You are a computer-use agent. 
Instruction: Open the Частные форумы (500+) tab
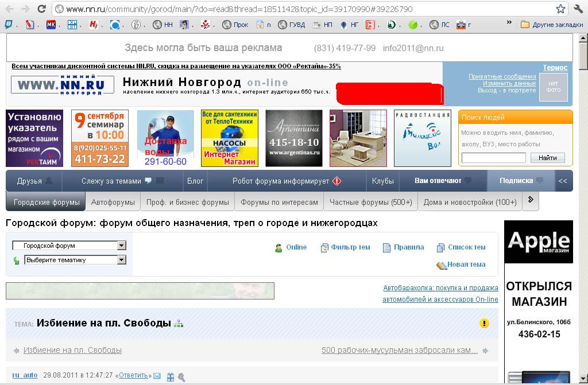click(x=370, y=203)
